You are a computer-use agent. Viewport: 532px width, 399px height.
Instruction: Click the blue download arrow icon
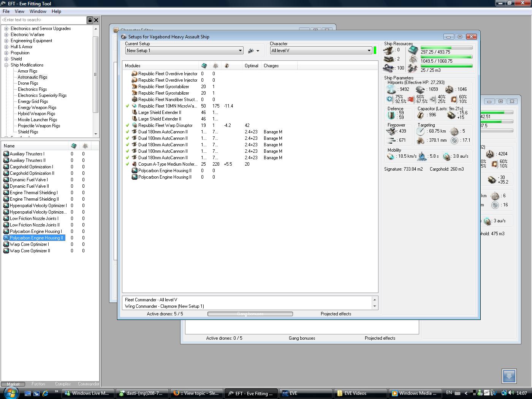coord(509,376)
